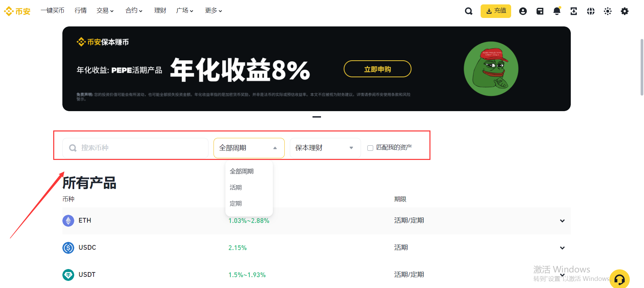Enable the 匹配我的资产 checkbox
Image resolution: width=644 pixels, height=288 pixels.
(x=370, y=148)
